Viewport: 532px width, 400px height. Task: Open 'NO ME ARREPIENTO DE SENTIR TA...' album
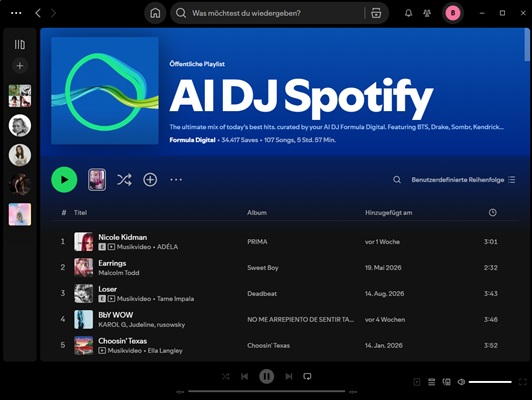[x=300, y=319]
